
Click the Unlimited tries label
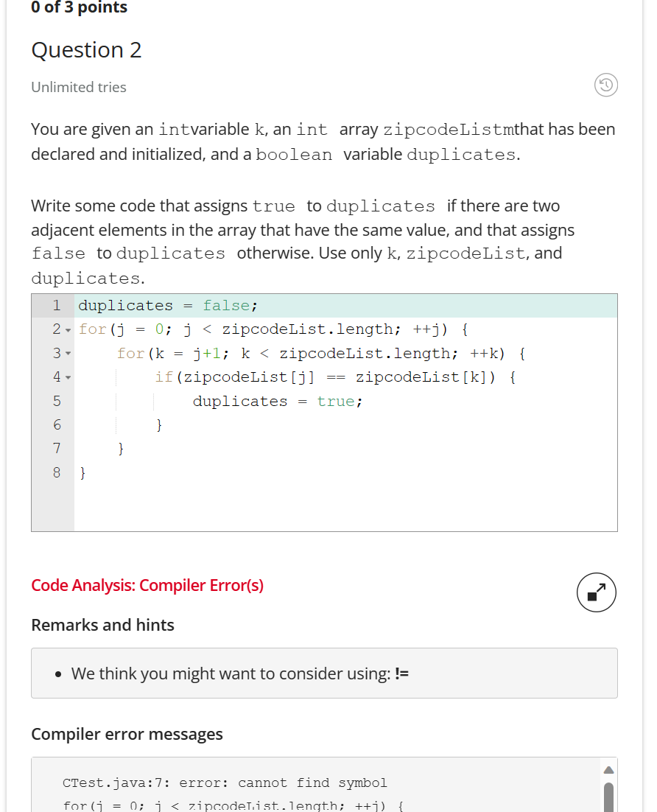pyautogui.click(x=78, y=87)
